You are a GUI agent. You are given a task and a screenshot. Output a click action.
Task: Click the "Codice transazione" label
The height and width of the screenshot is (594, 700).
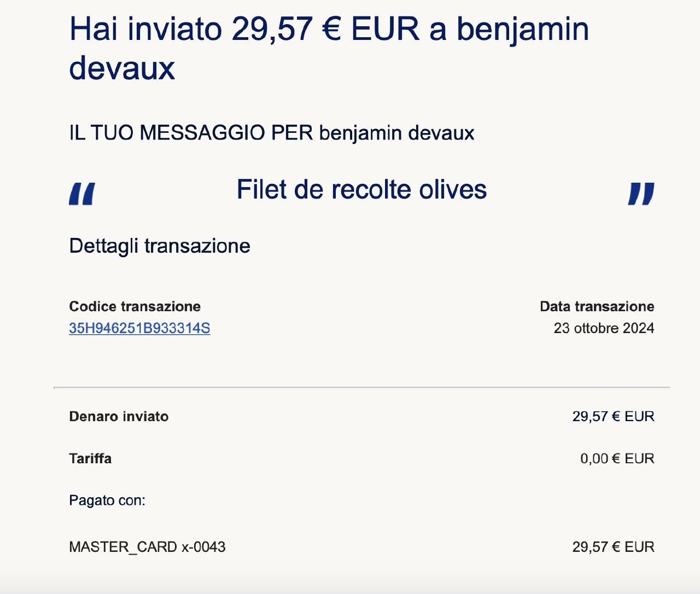[x=135, y=306]
